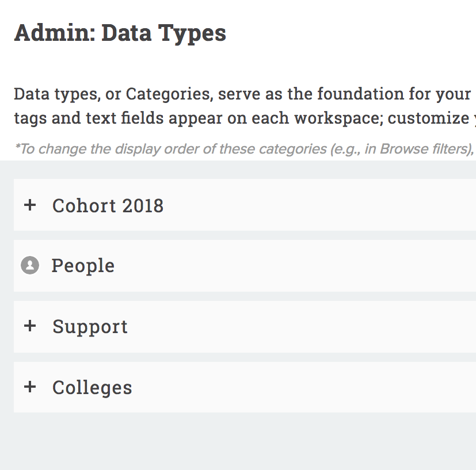Expand the Cohort 2018 plus icon
Image resolution: width=476 pixels, height=470 pixels.
coord(30,205)
